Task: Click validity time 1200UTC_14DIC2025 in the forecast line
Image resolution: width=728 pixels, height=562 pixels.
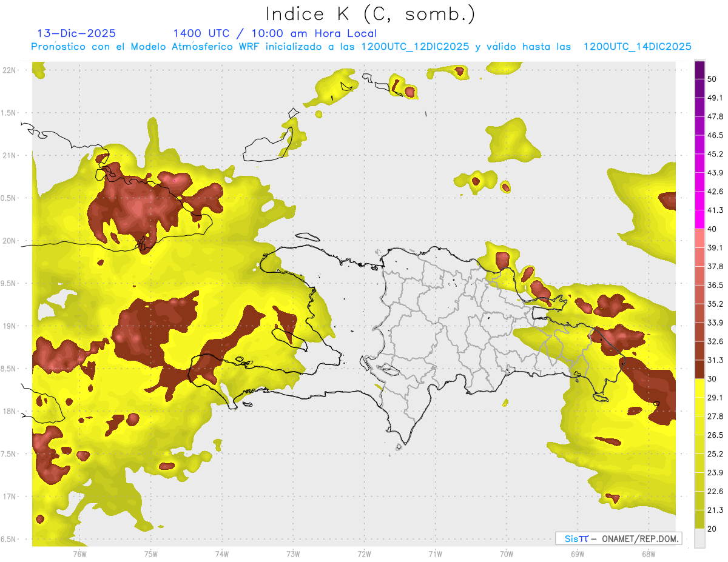Action: 638,47
